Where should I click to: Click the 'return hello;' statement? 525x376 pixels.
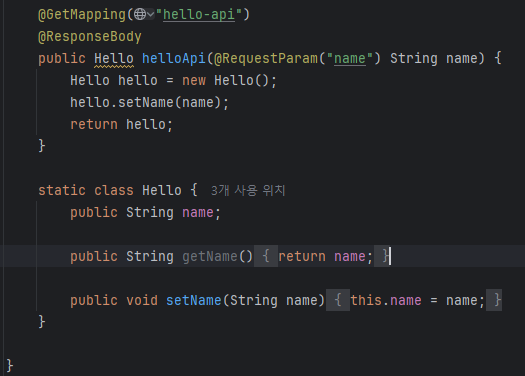(x=122, y=125)
